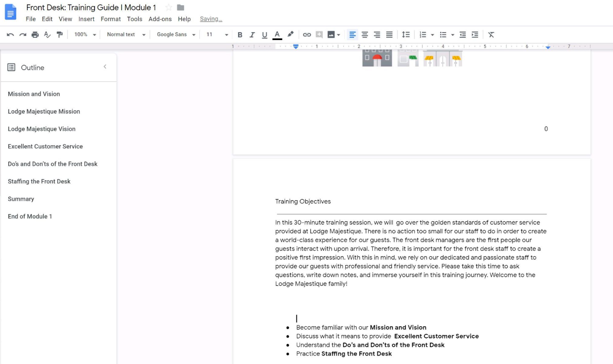This screenshot has width=613, height=364.
Task: Open the text color picker
Action: click(x=277, y=34)
